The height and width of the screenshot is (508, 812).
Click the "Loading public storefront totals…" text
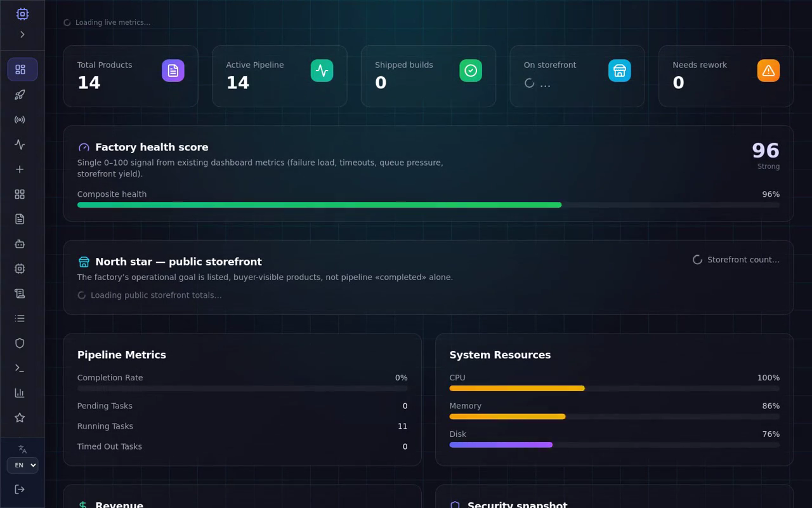coord(156,295)
